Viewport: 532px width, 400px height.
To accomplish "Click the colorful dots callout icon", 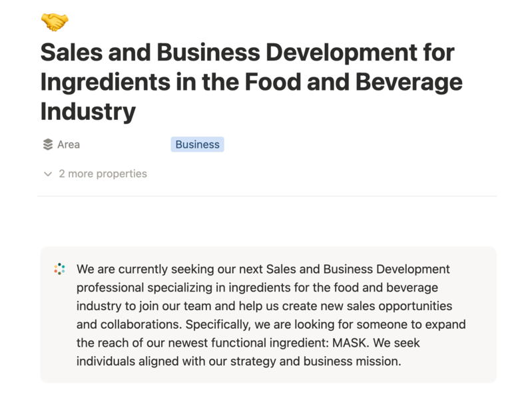I will [59, 269].
